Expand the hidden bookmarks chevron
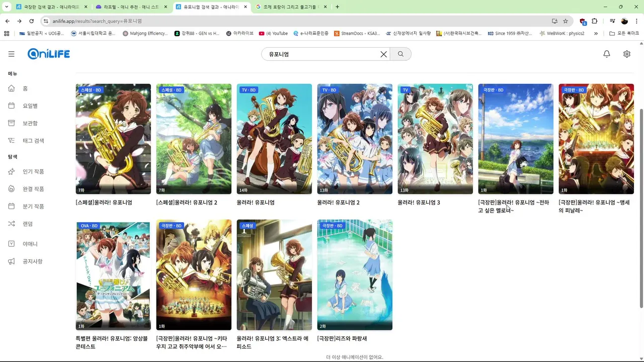Screen dimensions: 644x362 [596, 33]
